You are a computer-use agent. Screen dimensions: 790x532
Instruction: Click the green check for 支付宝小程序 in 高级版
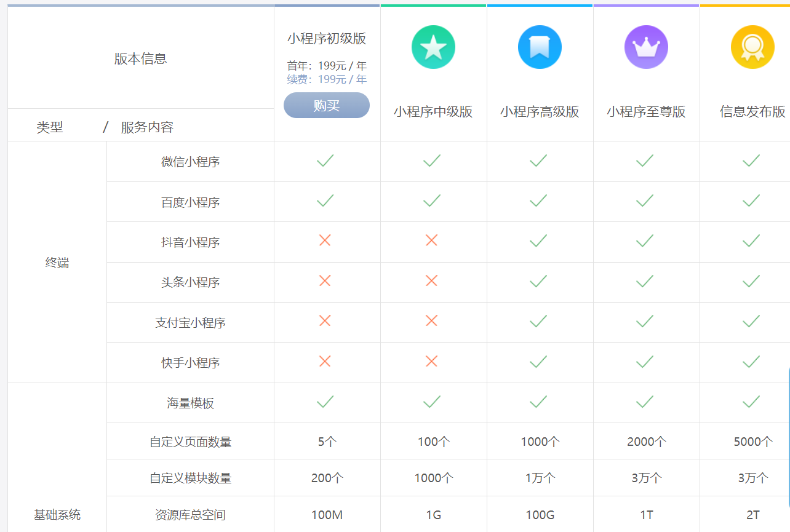(538, 322)
